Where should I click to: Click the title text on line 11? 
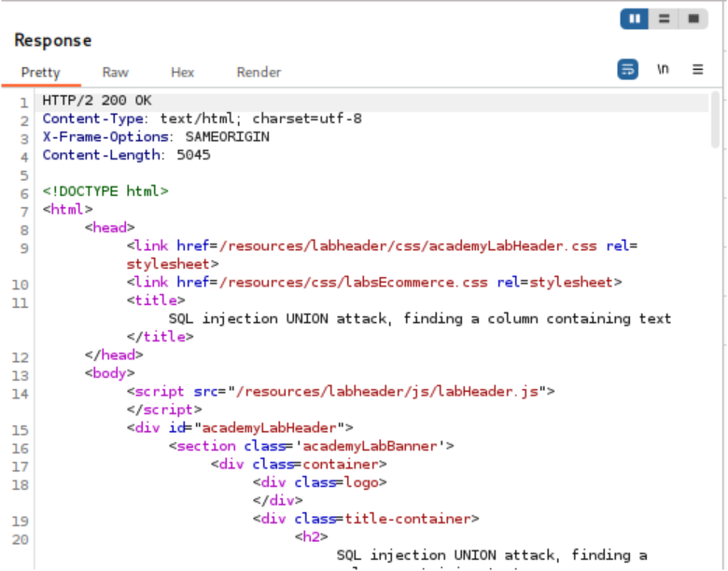[420, 318]
